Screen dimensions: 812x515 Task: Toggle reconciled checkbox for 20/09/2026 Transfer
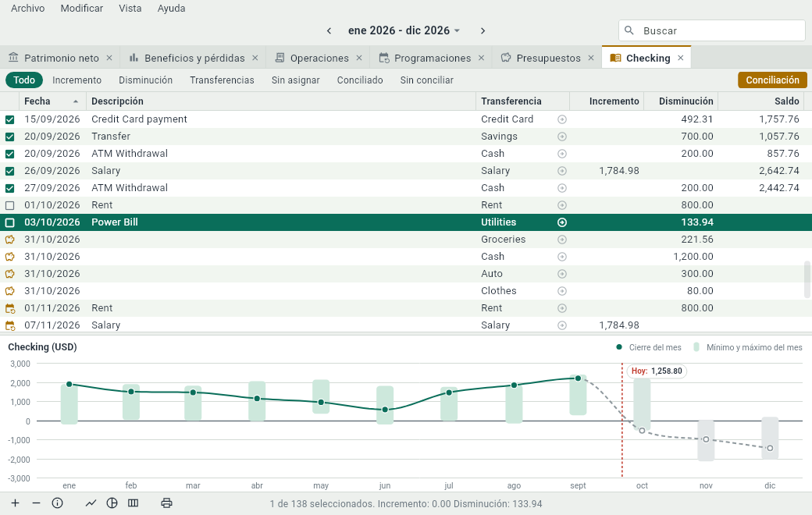coord(10,137)
